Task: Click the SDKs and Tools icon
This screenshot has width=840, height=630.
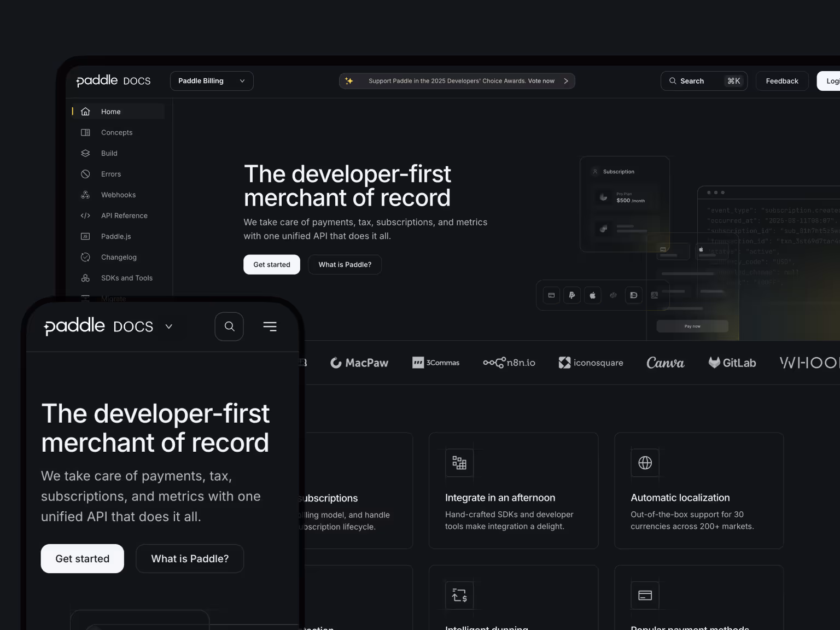Action: 85,278
